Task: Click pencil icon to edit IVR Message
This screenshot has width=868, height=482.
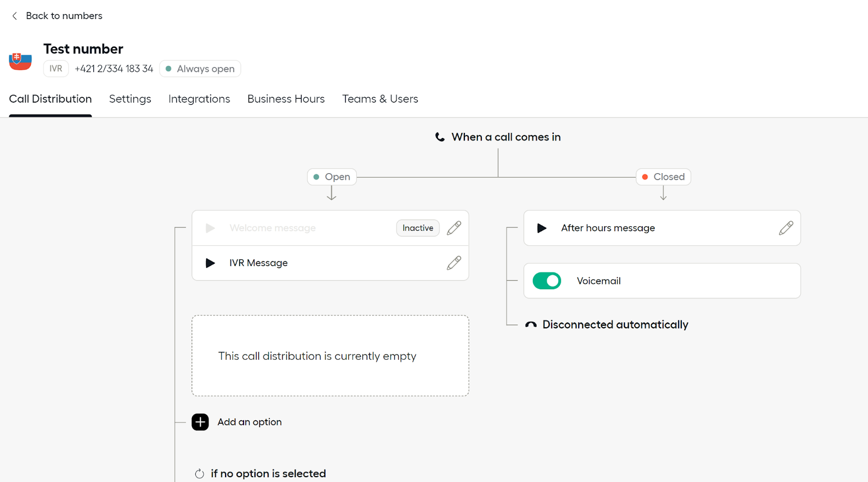Action: coord(454,263)
